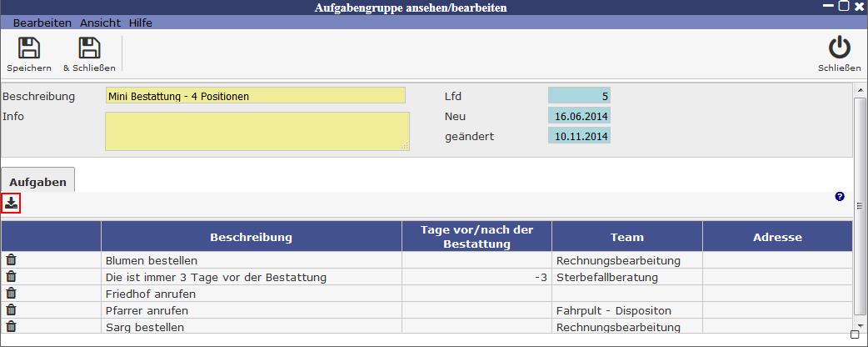Switch to the Aufgaben tab
Screen dimensions: 868x347
(38, 181)
